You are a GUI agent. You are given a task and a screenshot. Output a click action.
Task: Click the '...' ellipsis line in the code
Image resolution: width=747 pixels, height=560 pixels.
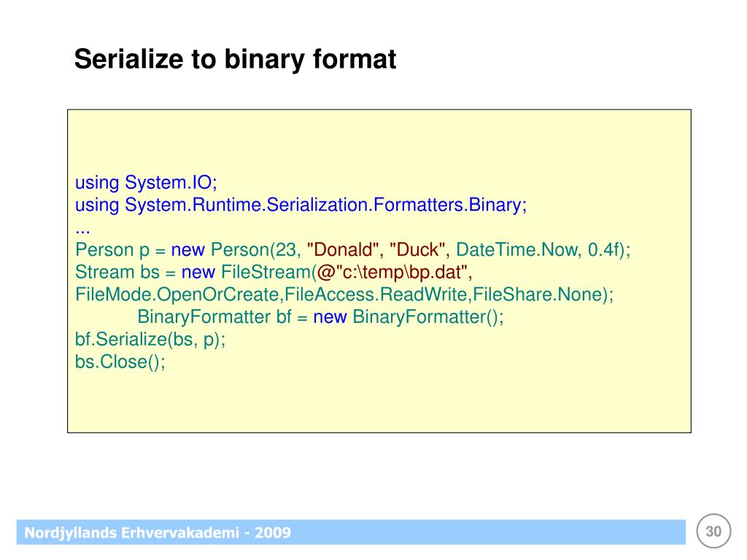(x=82, y=231)
